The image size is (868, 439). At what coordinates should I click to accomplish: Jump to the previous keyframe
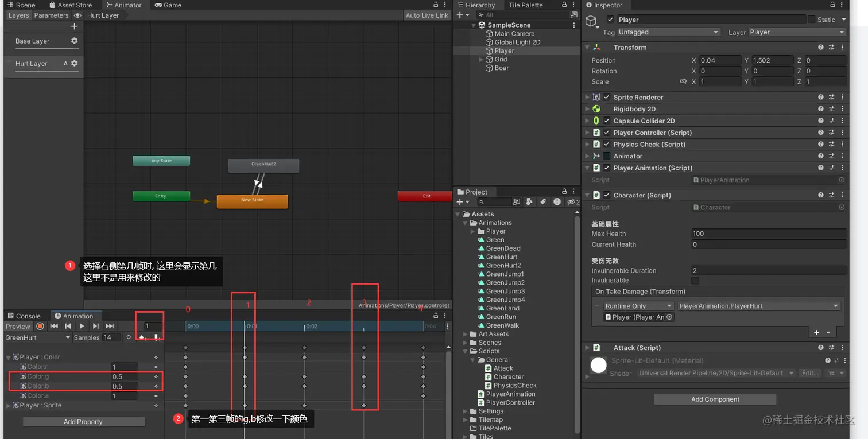pyautogui.click(x=68, y=326)
